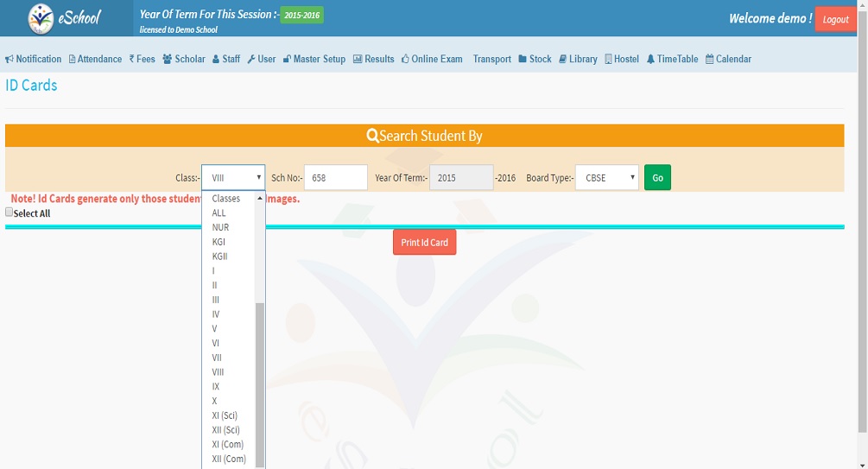The image size is (868, 469).
Task: Open the Board Type CBSE dropdown
Action: tap(606, 178)
